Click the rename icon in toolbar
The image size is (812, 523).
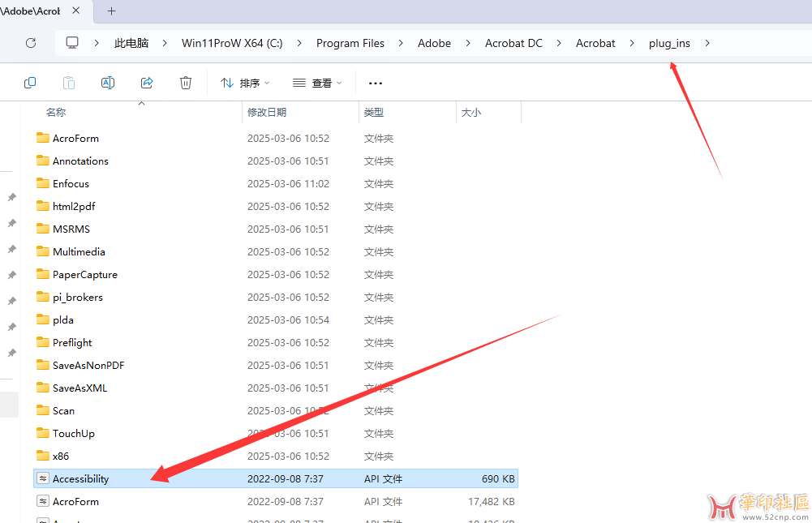point(108,83)
